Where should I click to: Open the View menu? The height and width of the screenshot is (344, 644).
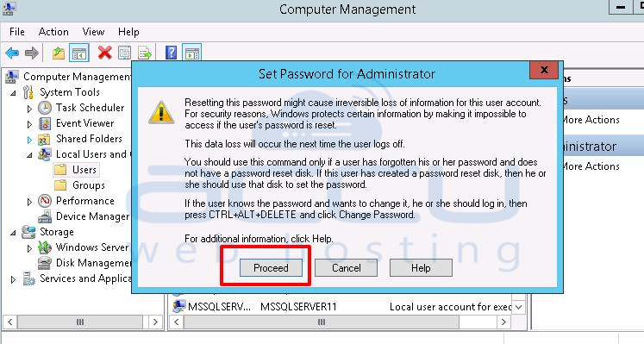point(93,32)
